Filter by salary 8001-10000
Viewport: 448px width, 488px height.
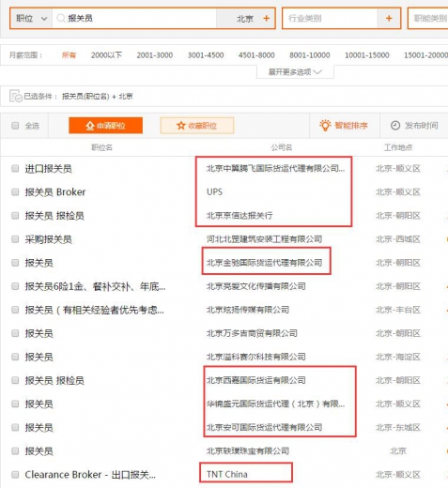(310, 55)
